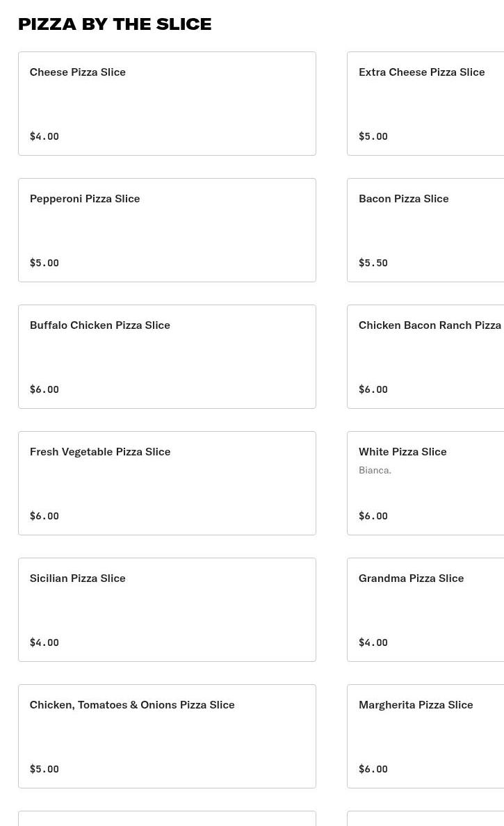
Task: Open the Buffalo Chicken Pizza Slice item
Action: [167, 356]
